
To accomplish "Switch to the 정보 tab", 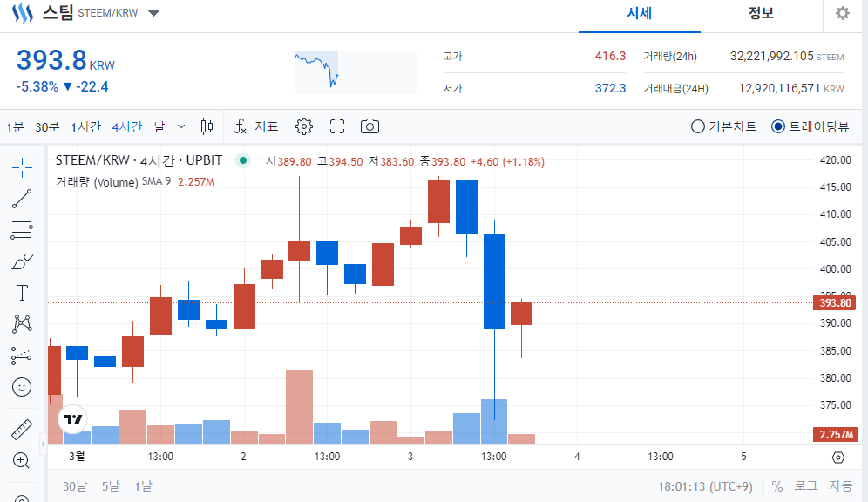I will click(x=761, y=14).
